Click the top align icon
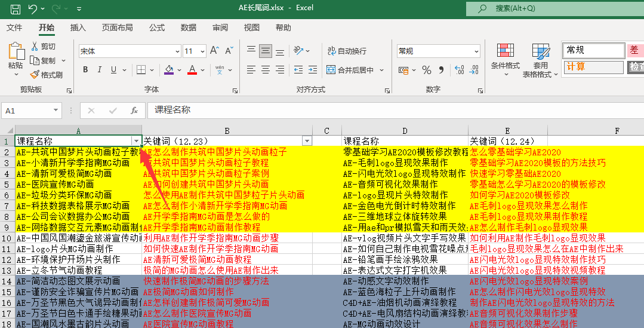Image resolution: width=644 pixels, height=328 pixels. pos(251,51)
